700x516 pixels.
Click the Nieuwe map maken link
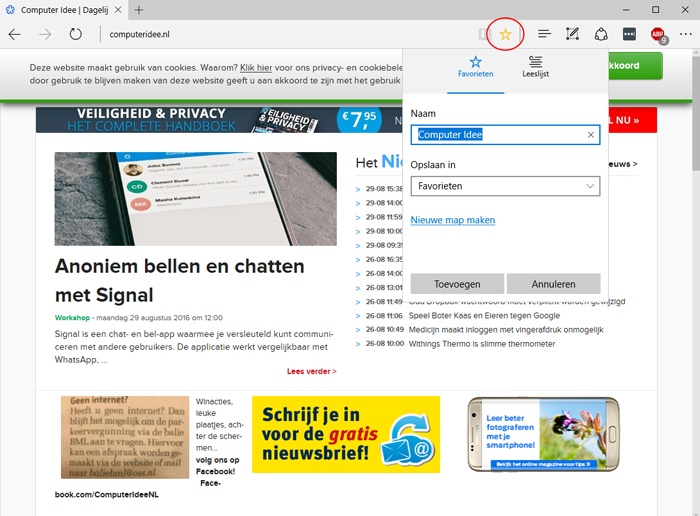tap(453, 220)
